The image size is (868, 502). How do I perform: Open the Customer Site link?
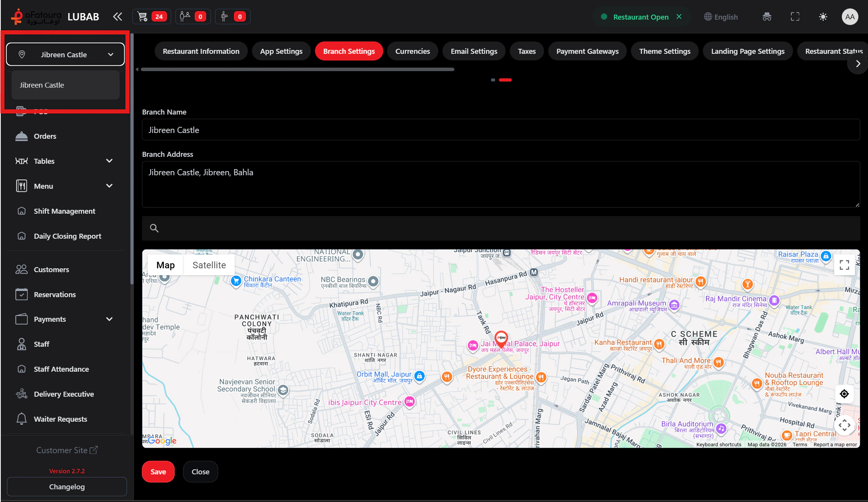coord(67,450)
